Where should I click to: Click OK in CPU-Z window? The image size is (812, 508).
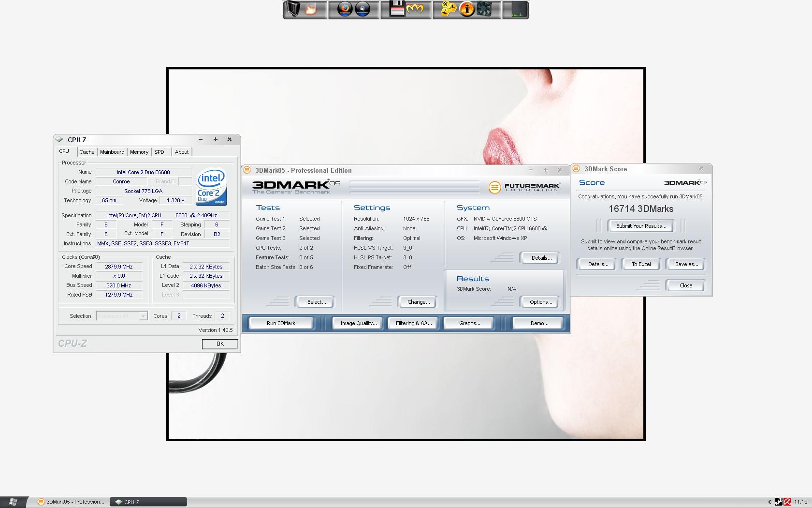[220, 344]
